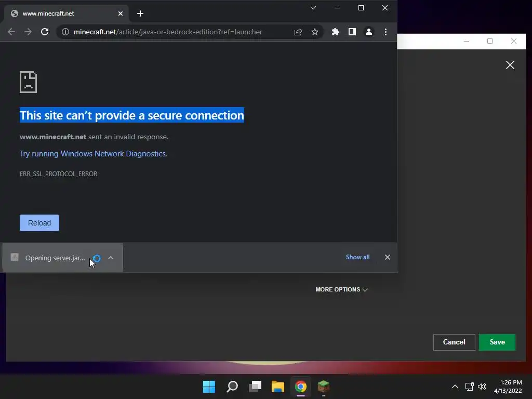Click Chrome's forward navigation arrow
The height and width of the screenshot is (399, 532).
(28, 32)
